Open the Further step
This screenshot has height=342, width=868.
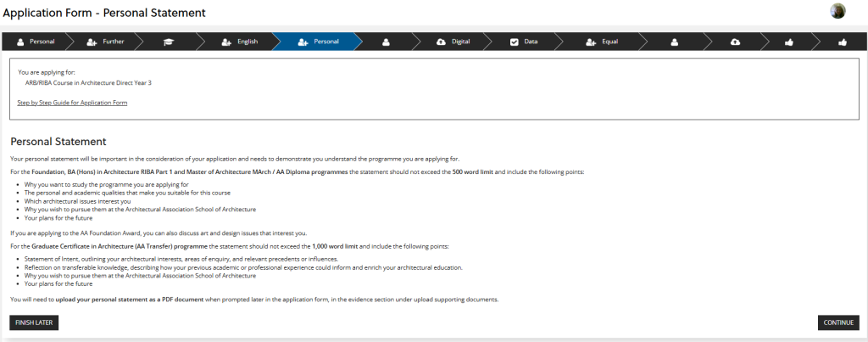pyautogui.click(x=105, y=42)
